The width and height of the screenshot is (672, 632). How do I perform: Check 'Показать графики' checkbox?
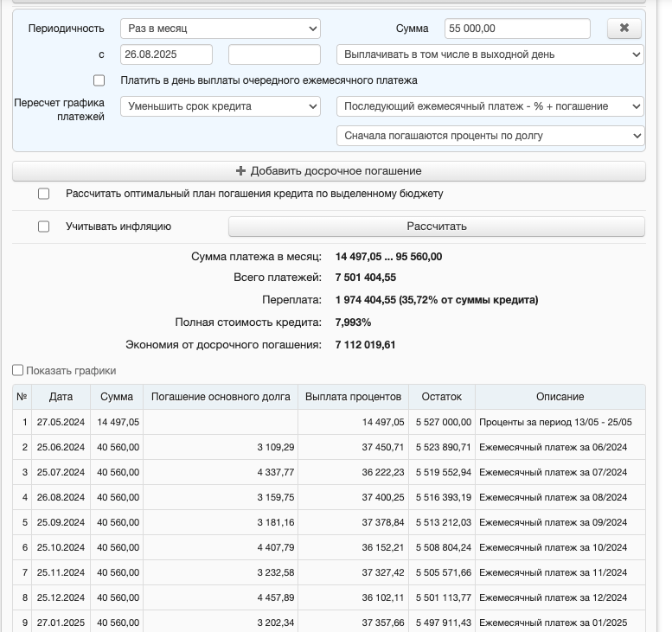17,370
